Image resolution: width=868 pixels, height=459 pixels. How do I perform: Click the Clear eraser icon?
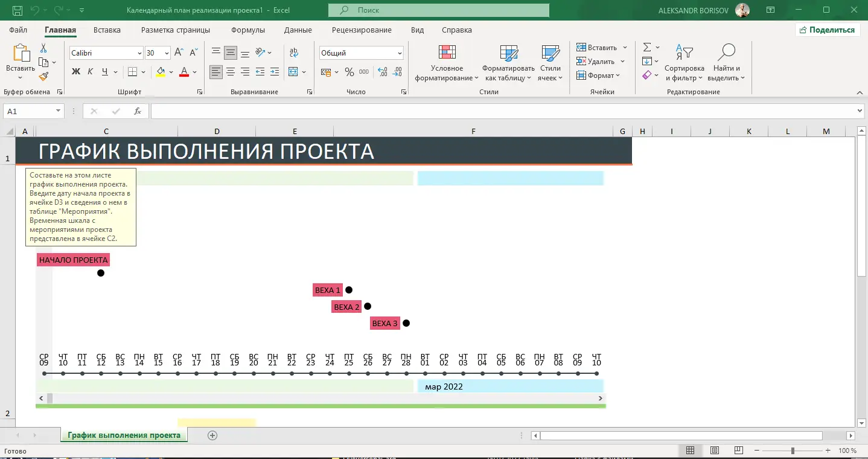(647, 75)
